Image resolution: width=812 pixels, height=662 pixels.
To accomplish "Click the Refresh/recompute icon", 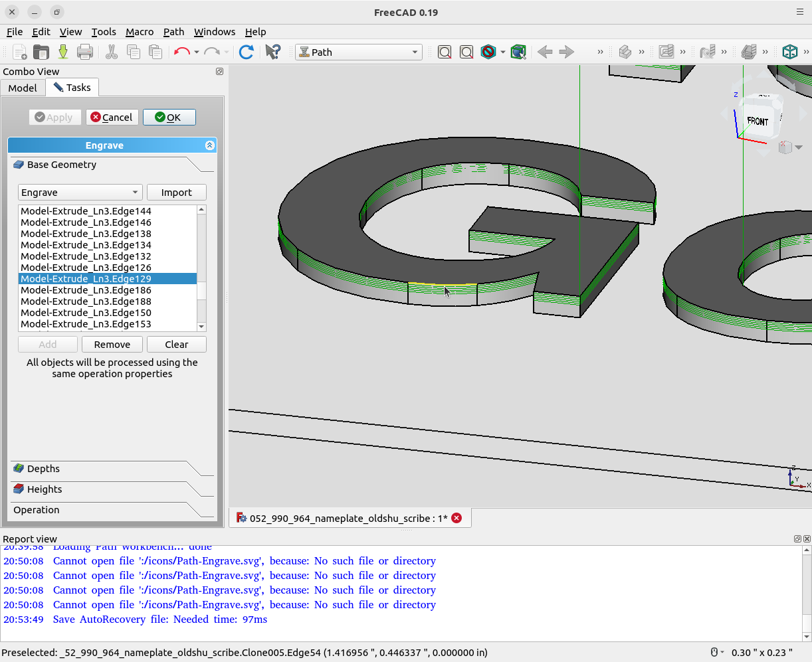I will pyautogui.click(x=246, y=52).
